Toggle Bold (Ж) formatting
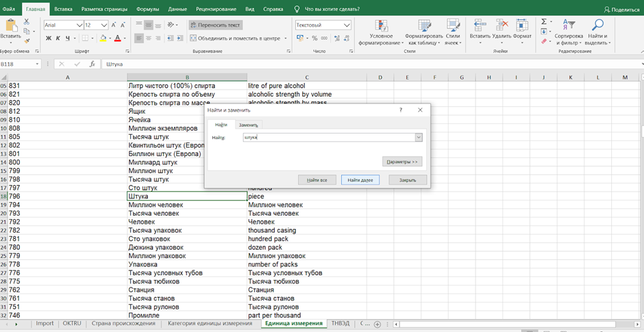Screen dimensions: 644x332 click(49, 38)
